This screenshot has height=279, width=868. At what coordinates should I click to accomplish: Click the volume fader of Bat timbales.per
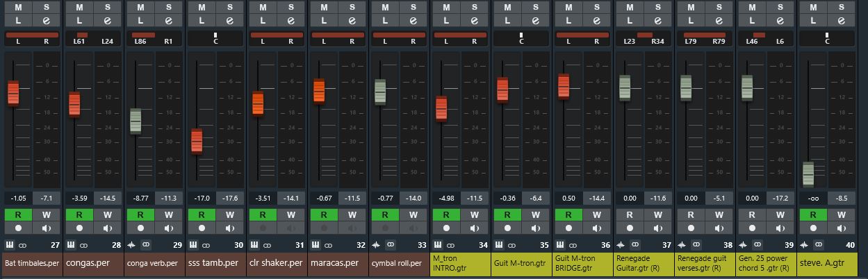tap(13, 93)
